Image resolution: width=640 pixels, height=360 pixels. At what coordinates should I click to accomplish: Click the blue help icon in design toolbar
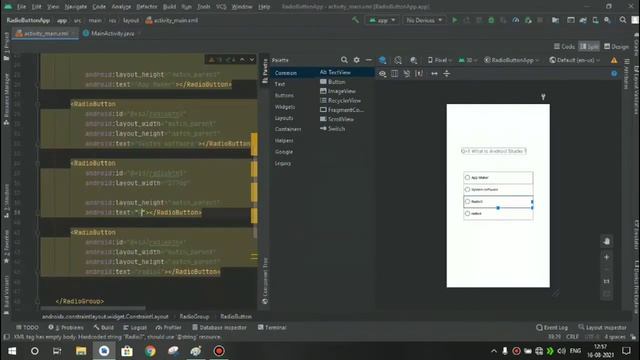[x=614, y=73]
